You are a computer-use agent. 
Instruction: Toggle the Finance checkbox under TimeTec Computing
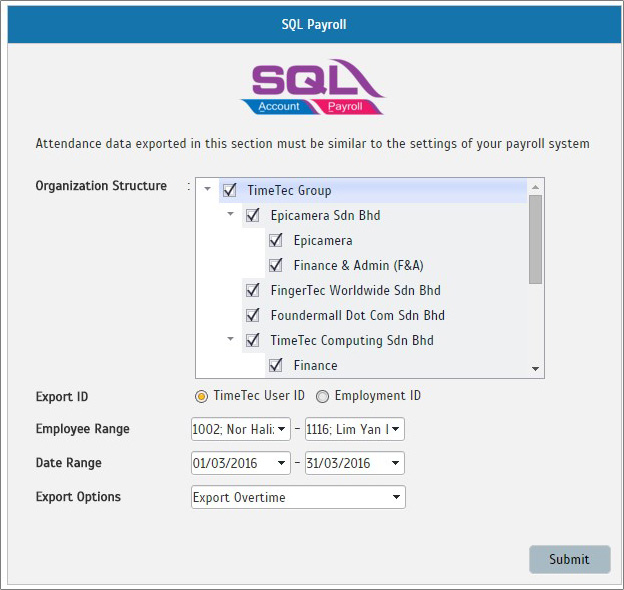(276, 365)
